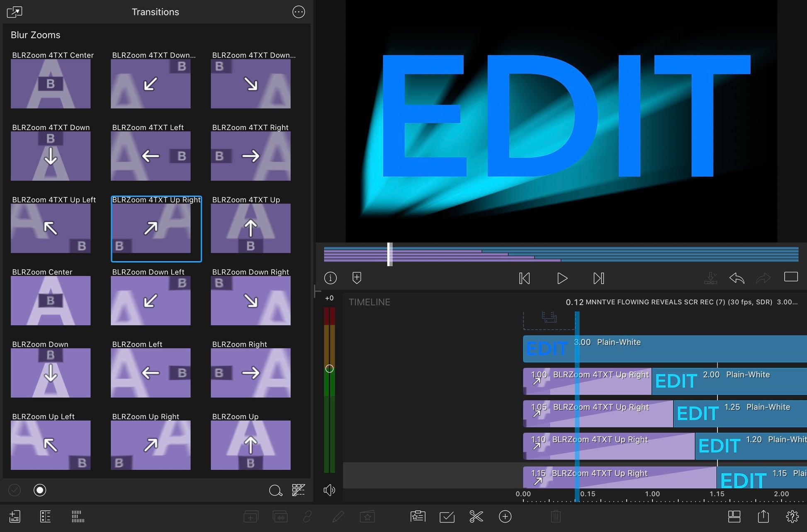Click the add circle plus button
Screen dimensions: 807x532
click(505, 516)
